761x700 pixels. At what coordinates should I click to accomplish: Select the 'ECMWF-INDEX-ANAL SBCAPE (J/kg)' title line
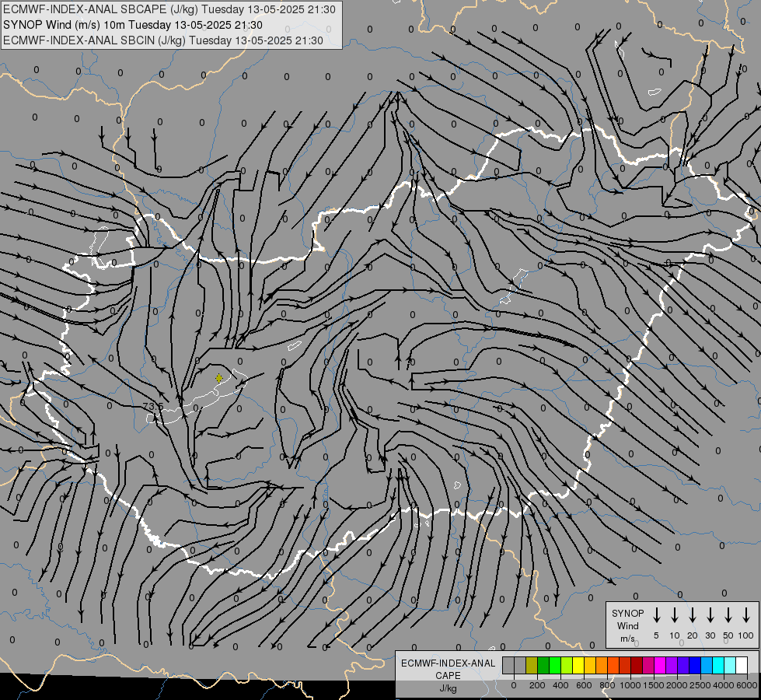coord(169,9)
